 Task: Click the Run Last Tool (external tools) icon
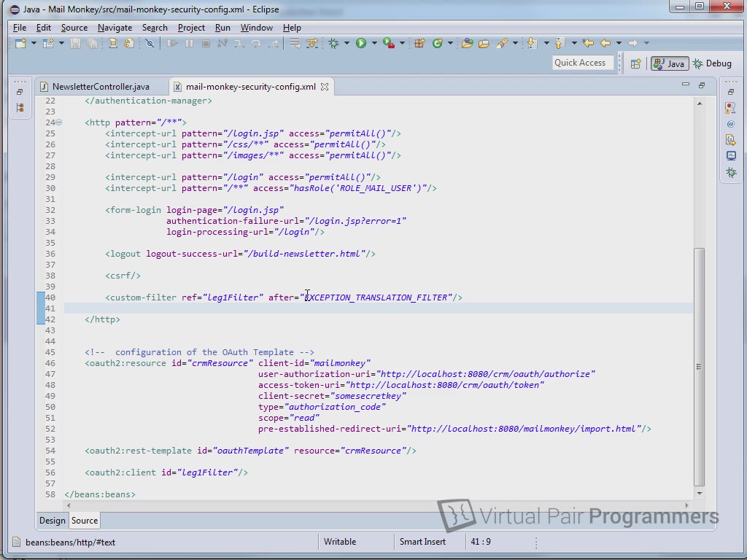(389, 43)
